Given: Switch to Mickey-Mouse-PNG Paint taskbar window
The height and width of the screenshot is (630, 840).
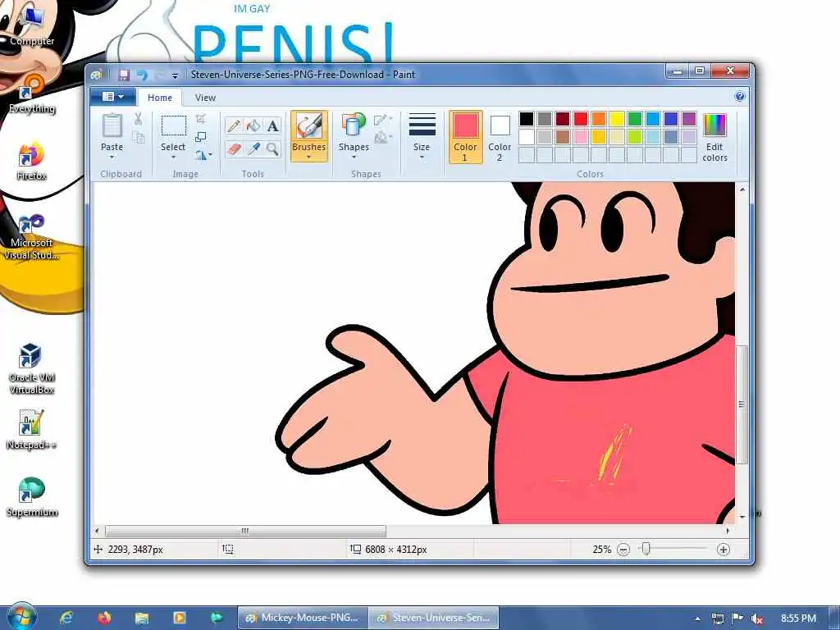Looking at the screenshot, I should point(303,618).
